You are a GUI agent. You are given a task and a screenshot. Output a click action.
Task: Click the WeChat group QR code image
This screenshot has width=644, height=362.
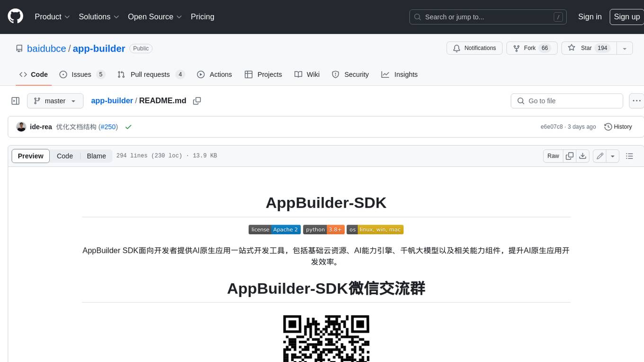(326, 338)
